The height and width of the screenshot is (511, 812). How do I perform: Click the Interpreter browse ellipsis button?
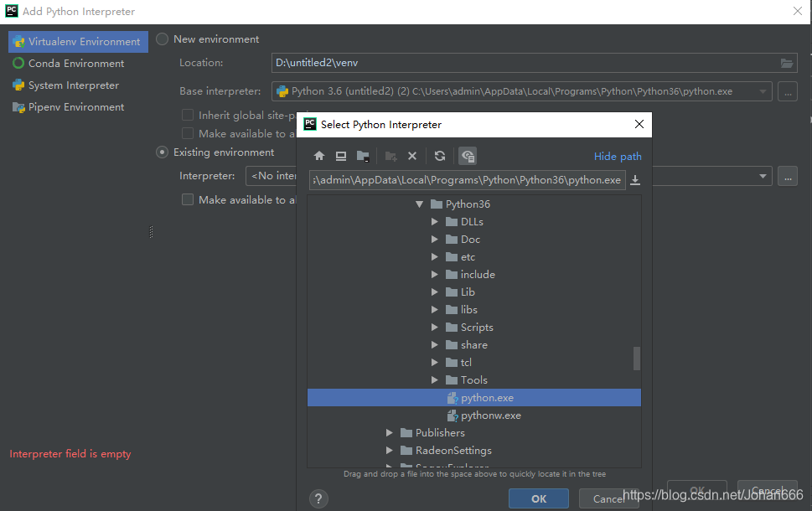coord(787,176)
